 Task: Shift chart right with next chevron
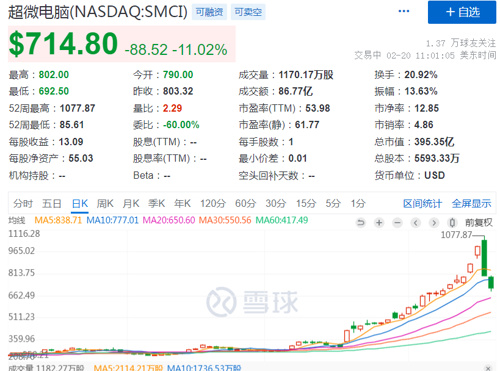pos(434,222)
